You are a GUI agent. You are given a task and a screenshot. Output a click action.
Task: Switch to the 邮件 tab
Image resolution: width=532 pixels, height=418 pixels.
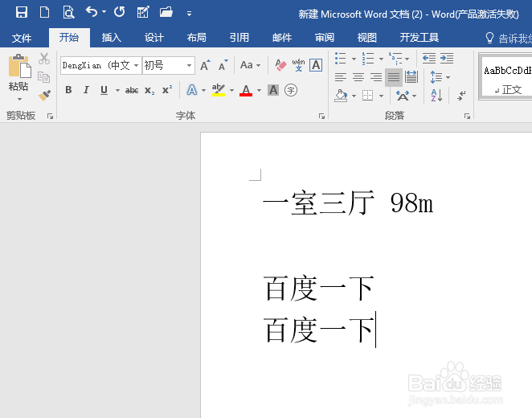[282, 38]
